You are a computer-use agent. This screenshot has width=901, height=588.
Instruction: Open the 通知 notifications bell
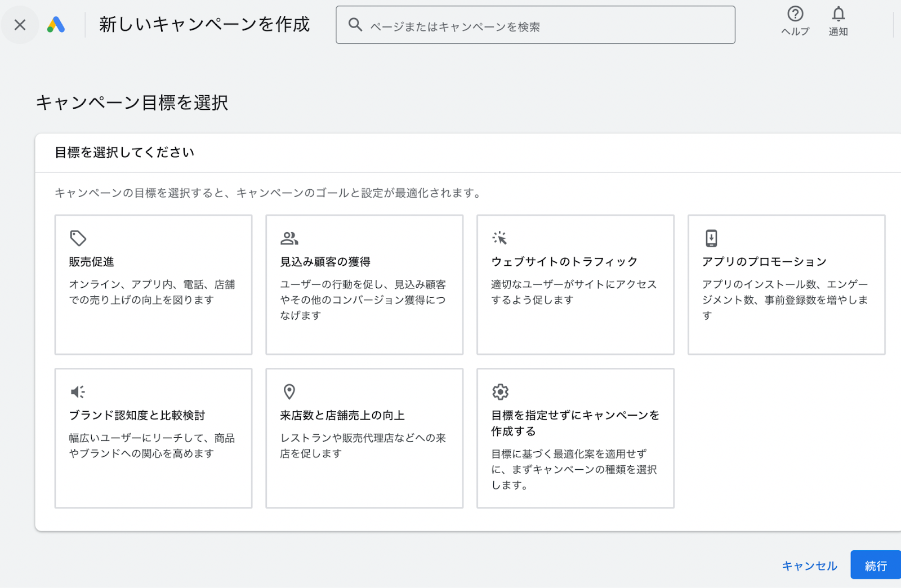click(838, 21)
